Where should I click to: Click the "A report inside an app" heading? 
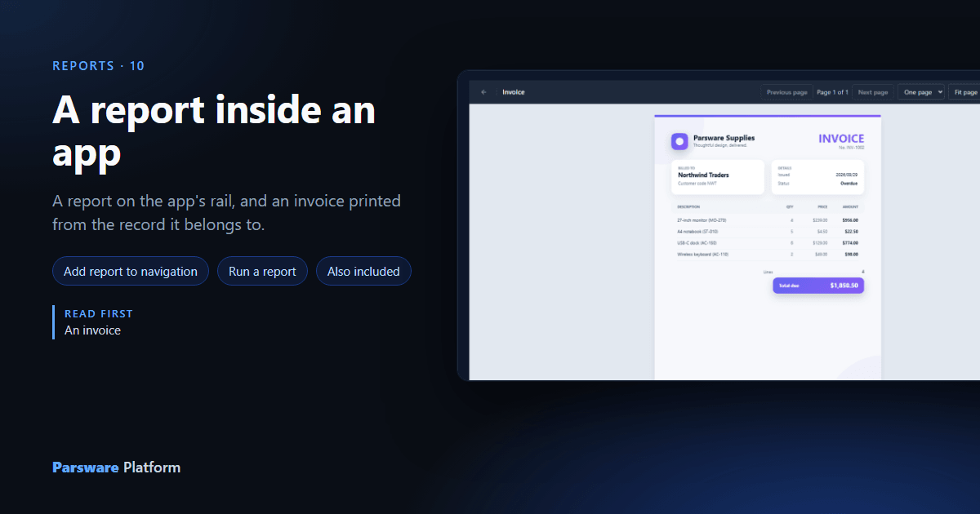[x=214, y=131]
